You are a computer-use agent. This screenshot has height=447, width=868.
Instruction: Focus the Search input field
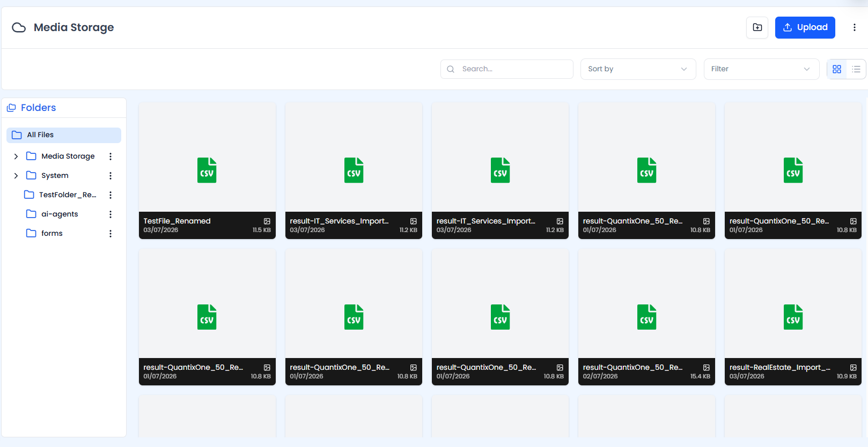[x=507, y=69]
